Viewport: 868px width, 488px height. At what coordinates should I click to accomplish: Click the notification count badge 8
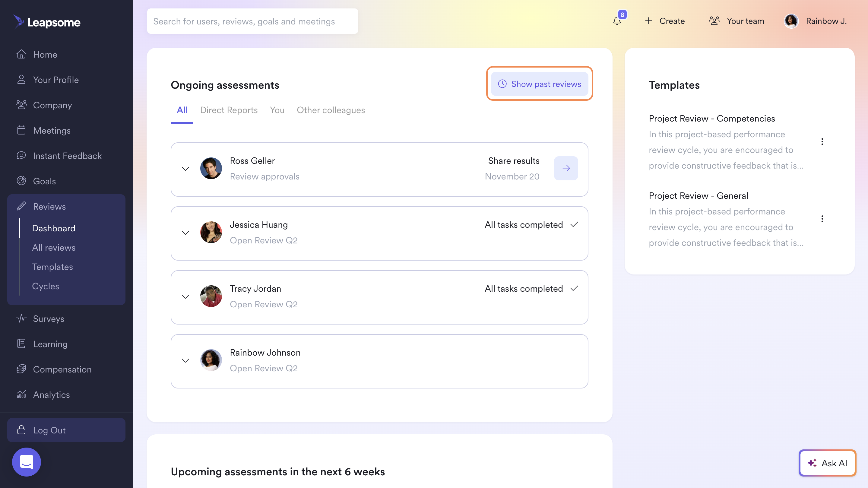point(622,14)
